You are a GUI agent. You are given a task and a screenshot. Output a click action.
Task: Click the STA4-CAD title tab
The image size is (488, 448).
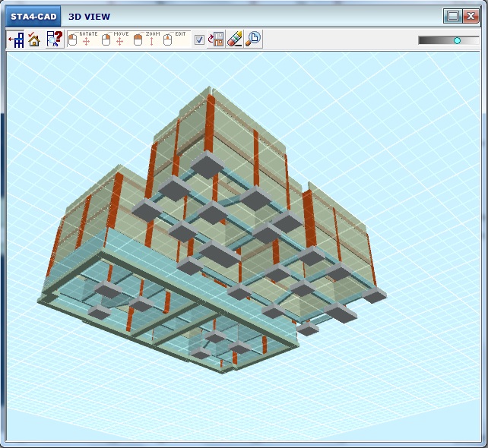click(33, 16)
